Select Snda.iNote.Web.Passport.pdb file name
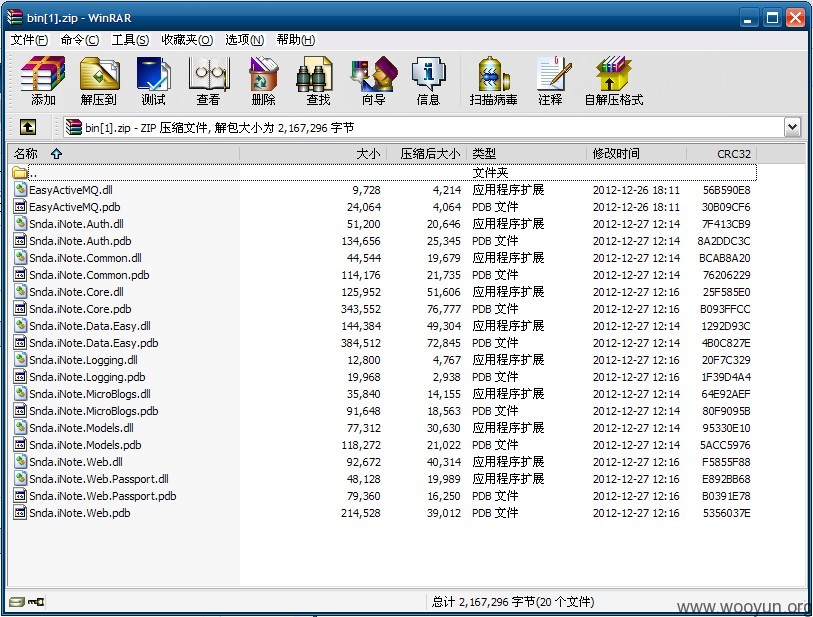The width and height of the screenshot is (813, 617). click(103, 496)
